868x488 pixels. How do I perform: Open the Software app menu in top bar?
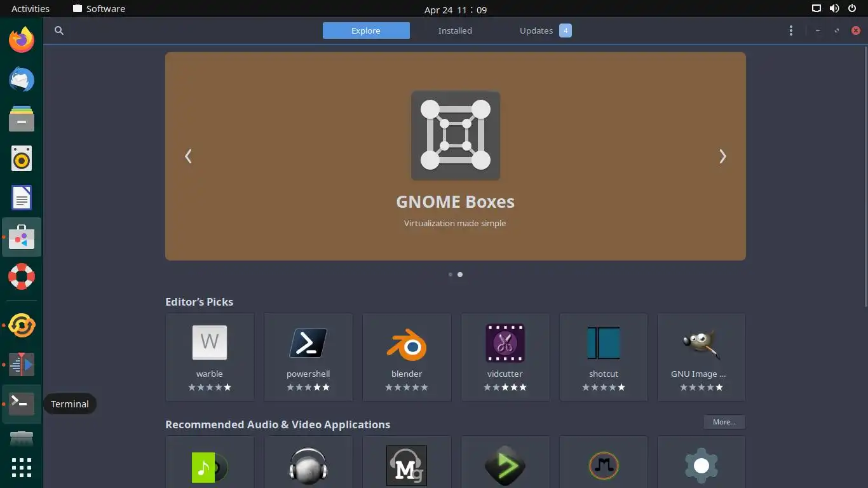[x=99, y=9]
